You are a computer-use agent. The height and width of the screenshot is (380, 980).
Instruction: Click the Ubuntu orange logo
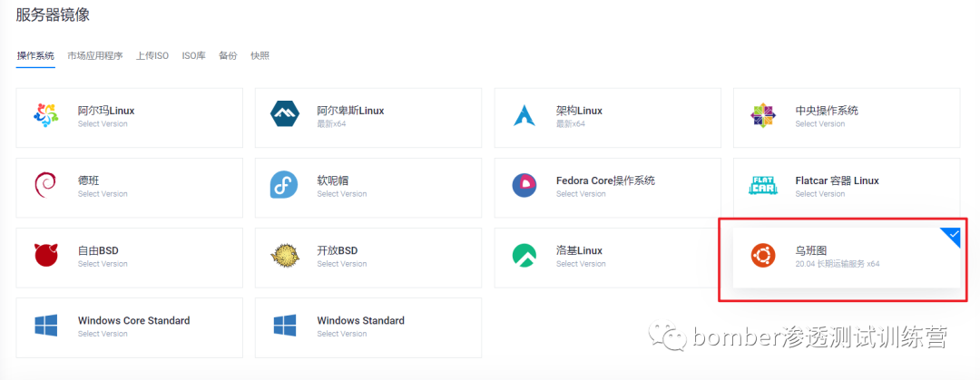[763, 256]
